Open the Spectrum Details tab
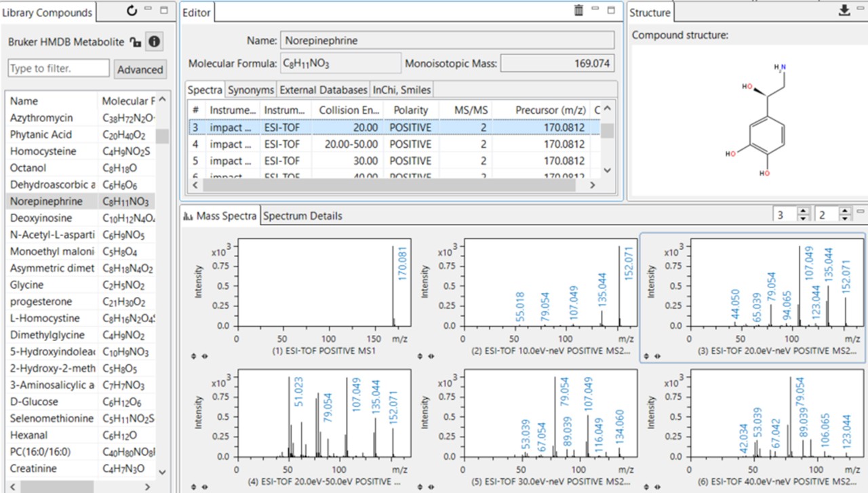 click(x=304, y=216)
